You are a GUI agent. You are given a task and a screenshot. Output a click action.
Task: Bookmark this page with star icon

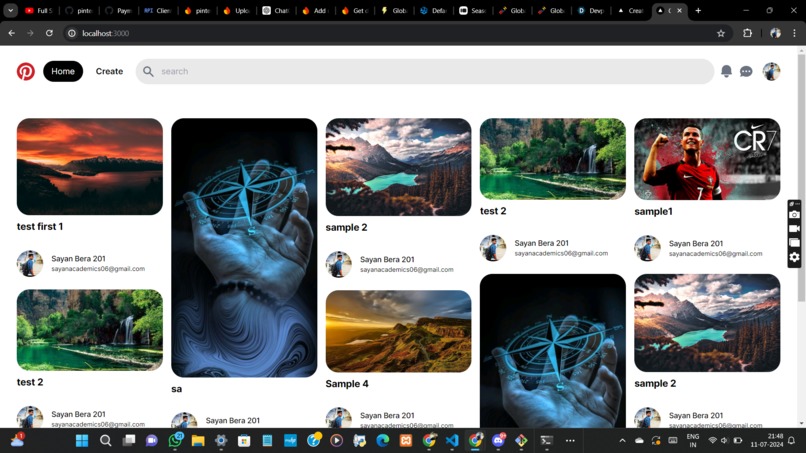tap(721, 33)
